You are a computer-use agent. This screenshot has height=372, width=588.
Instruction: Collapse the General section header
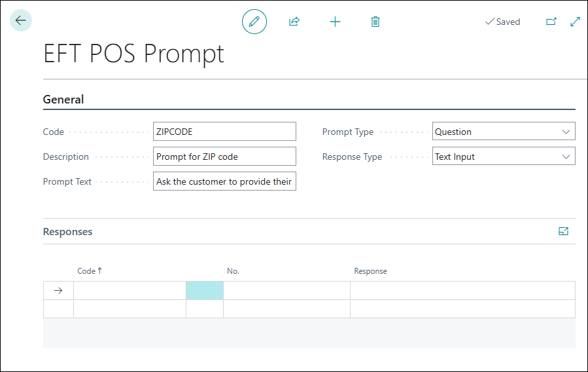[x=63, y=100]
